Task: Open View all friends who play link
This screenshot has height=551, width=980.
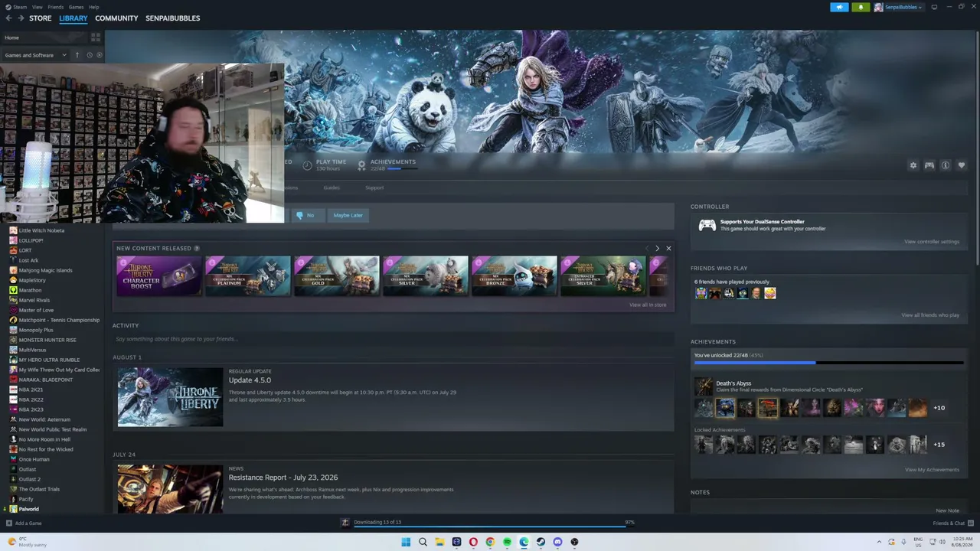Action: pyautogui.click(x=930, y=315)
